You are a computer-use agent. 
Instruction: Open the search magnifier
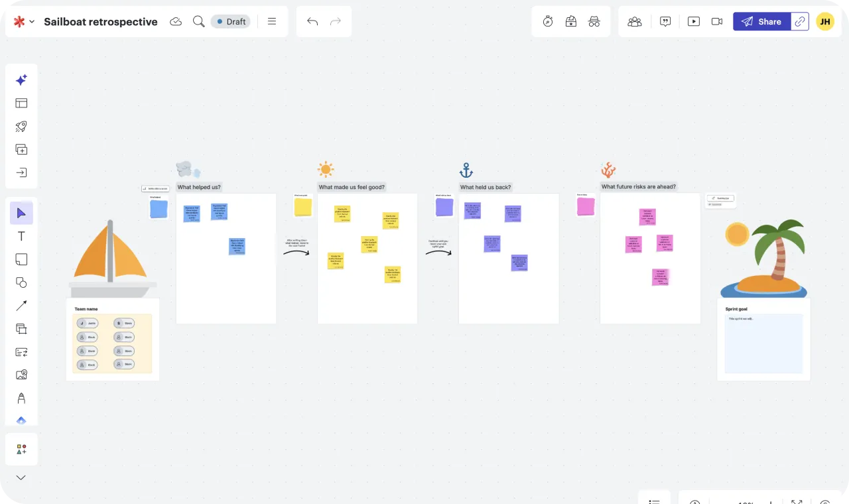[198, 21]
